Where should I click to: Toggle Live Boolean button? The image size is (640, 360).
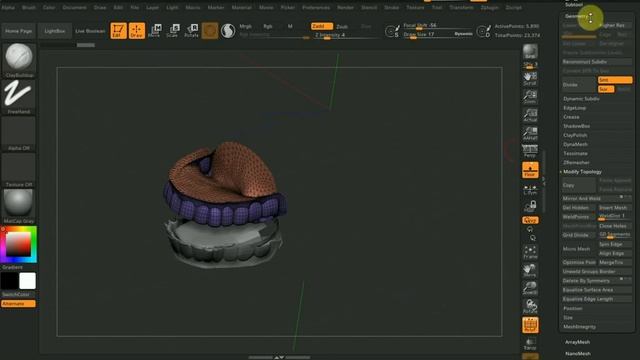tap(90, 31)
